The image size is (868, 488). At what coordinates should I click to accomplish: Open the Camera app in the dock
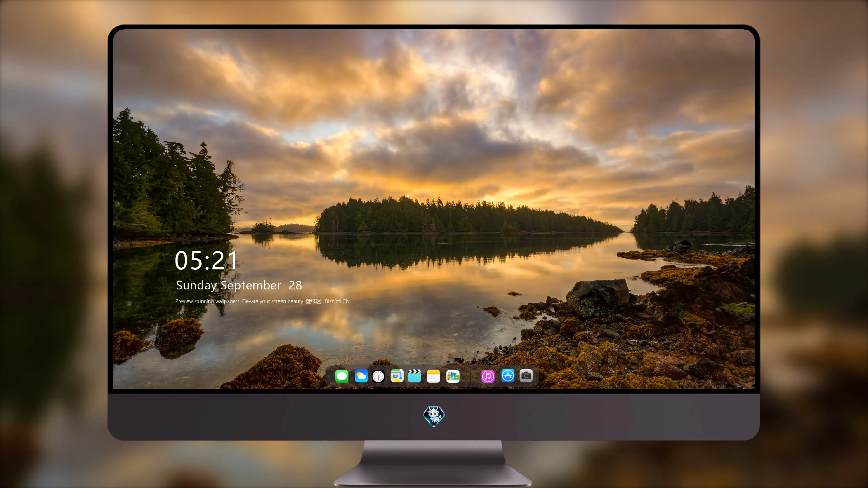point(526,375)
